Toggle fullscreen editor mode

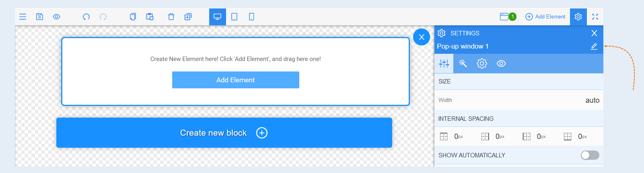(x=595, y=17)
